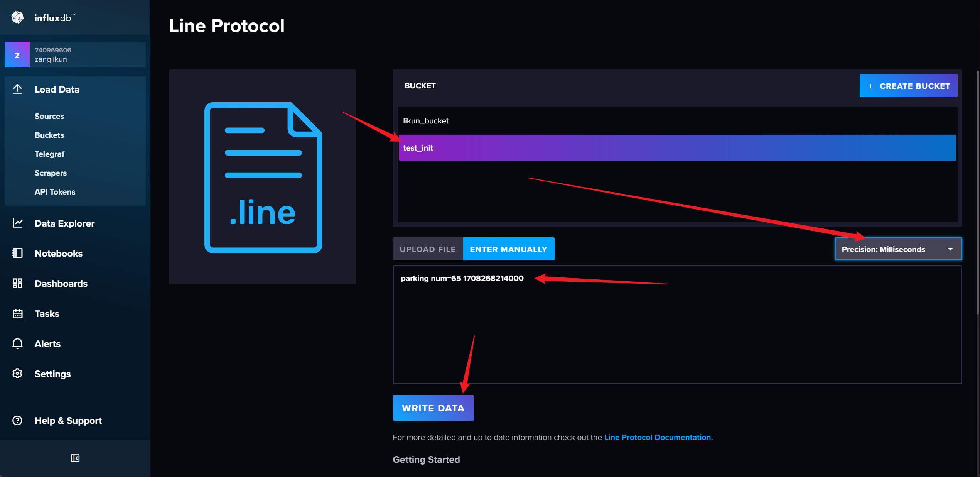Click inside the line protocol text area

click(677, 332)
